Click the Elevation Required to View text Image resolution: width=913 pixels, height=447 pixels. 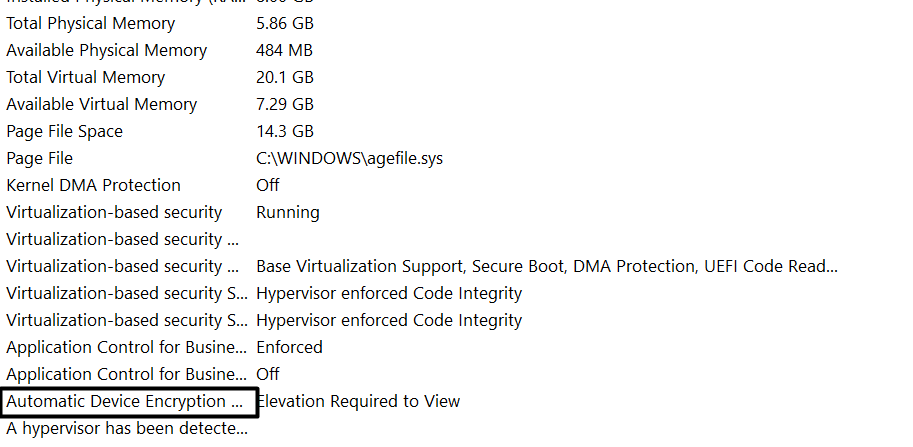click(x=358, y=401)
